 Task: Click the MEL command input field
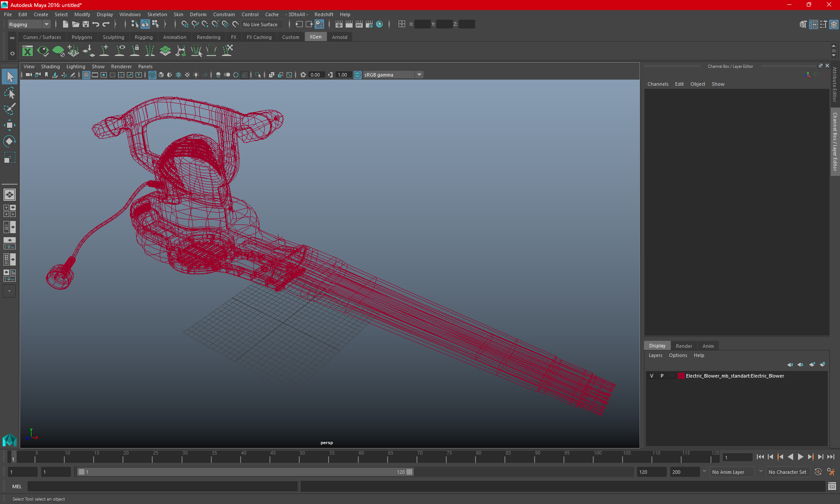pos(163,486)
